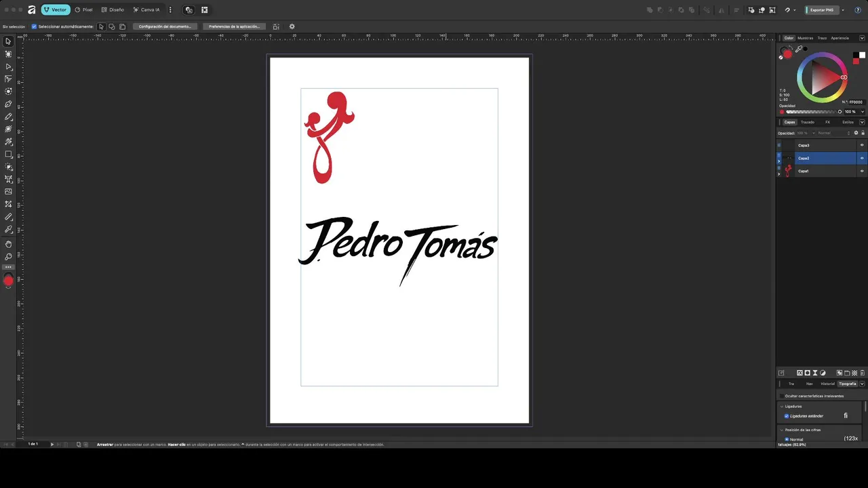Open the Color panel options menu

pyautogui.click(x=862, y=38)
